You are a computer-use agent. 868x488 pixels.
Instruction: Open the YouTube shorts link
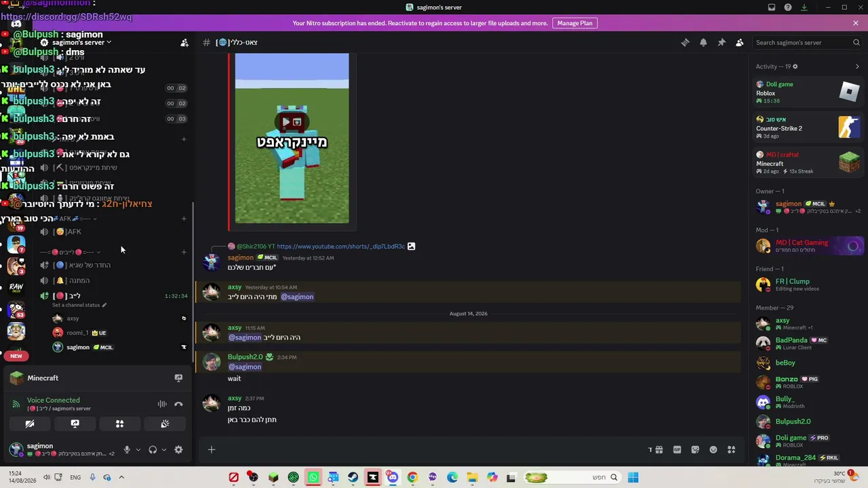point(340,246)
